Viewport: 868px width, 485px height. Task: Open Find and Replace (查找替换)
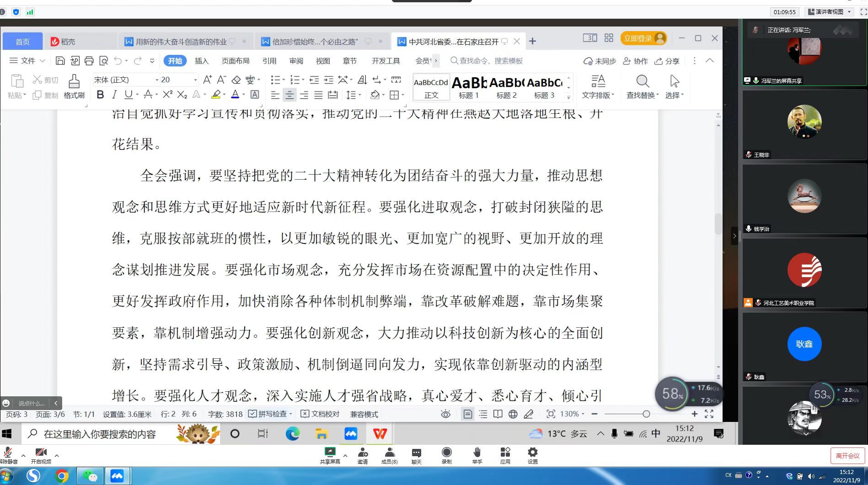pyautogui.click(x=642, y=86)
